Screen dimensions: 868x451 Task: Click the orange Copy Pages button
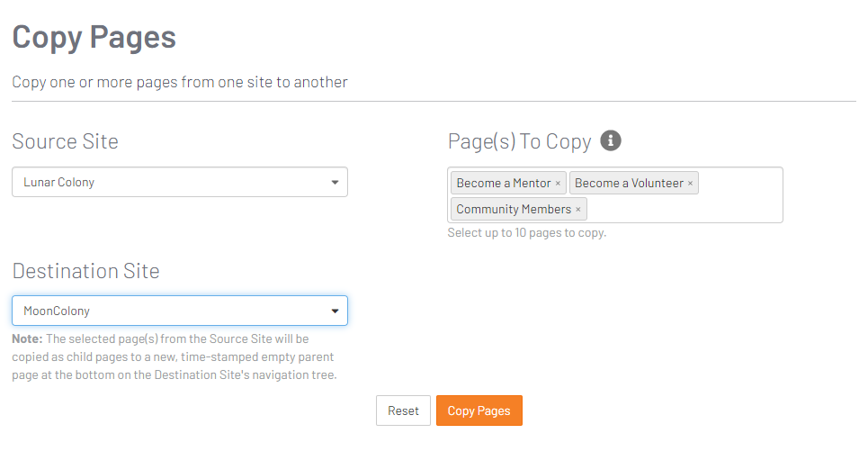pos(479,410)
